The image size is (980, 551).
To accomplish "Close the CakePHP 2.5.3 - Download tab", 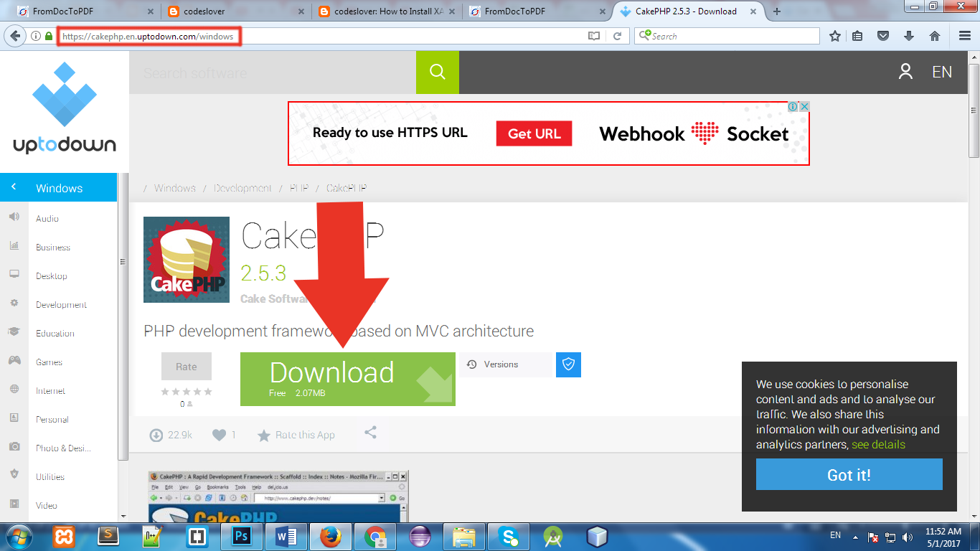I will 752,11.
